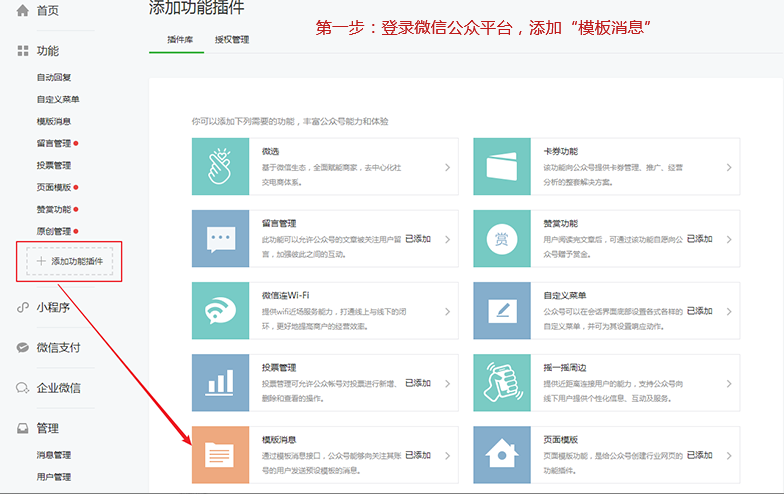Screen dimensions: 784x494
Task: Click the link icon beside 小程序
Action: coord(22,307)
